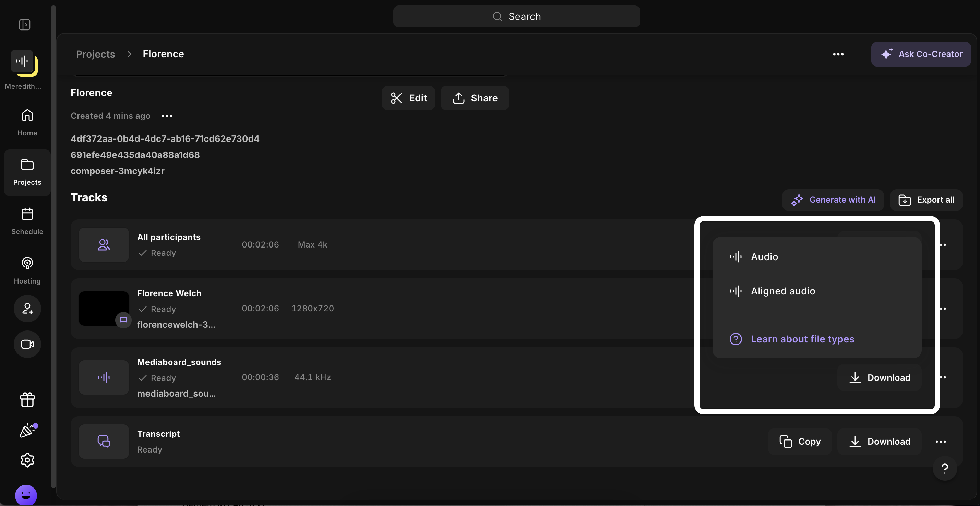The height and width of the screenshot is (506, 980).
Task: Click the sidebar vertical scrollbar
Action: (53, 246)
